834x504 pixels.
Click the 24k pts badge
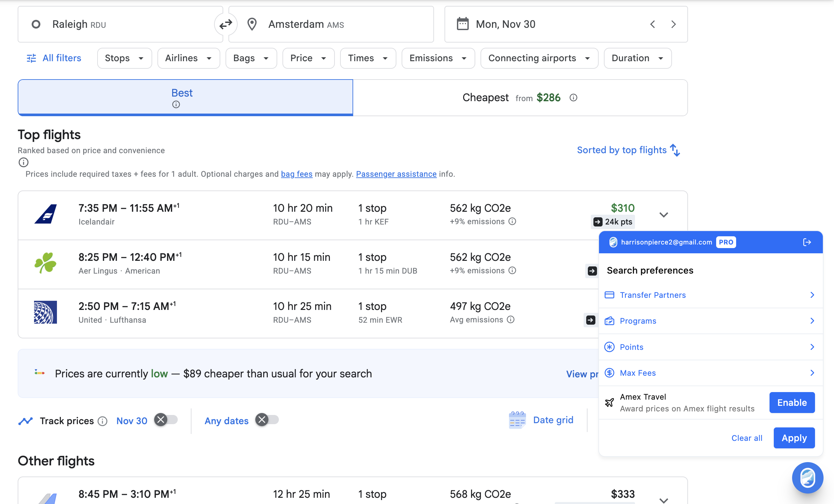coord(613,222)
